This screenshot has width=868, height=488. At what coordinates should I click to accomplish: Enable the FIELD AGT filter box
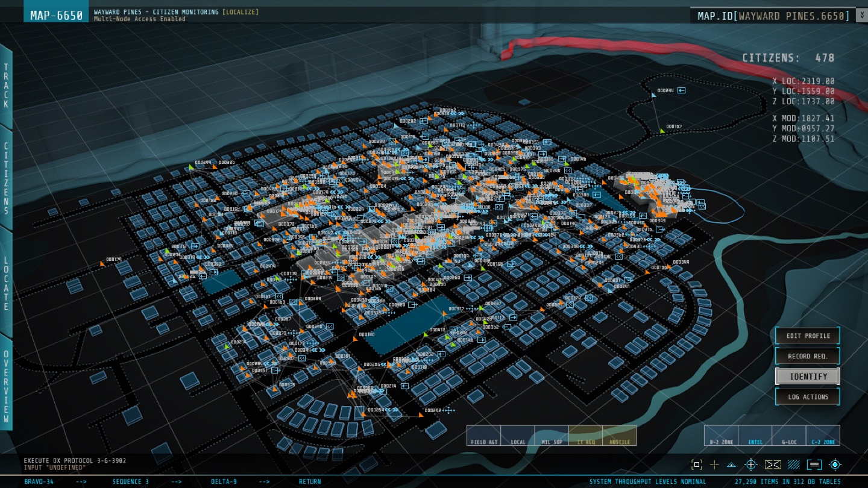point(483,436)
